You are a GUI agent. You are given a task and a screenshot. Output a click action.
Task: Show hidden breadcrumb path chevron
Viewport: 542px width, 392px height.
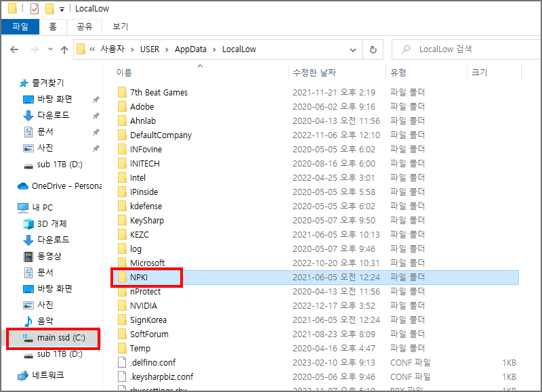point(92,49)
